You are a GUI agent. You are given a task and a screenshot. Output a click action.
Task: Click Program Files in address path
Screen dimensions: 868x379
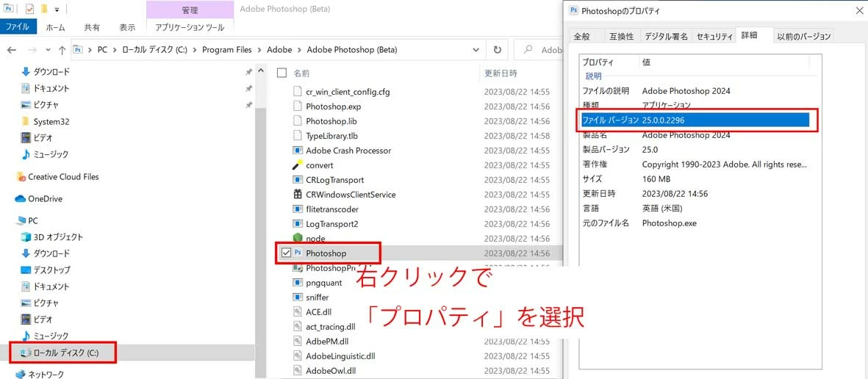(x=227, y=50)
